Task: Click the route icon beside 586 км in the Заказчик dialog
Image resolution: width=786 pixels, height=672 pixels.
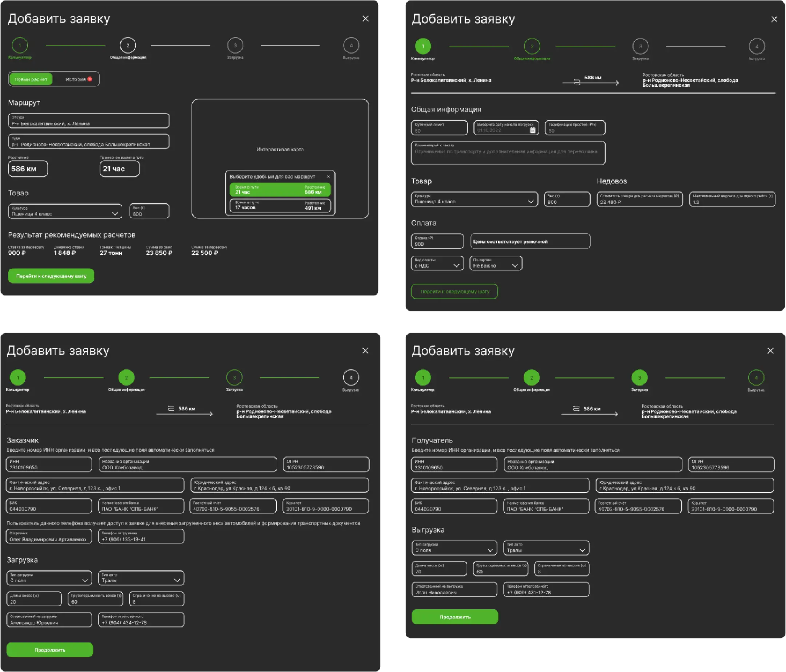Action: 171,408
